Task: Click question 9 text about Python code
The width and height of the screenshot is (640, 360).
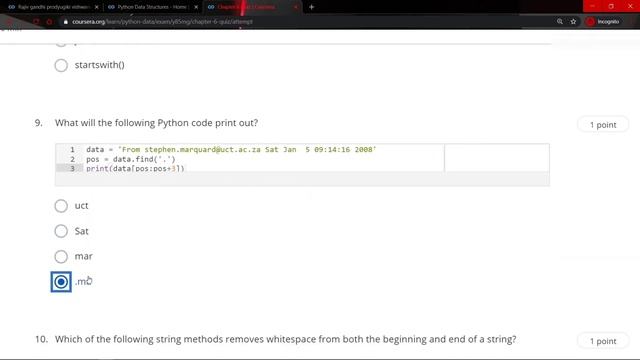Action: pos(156,123)
